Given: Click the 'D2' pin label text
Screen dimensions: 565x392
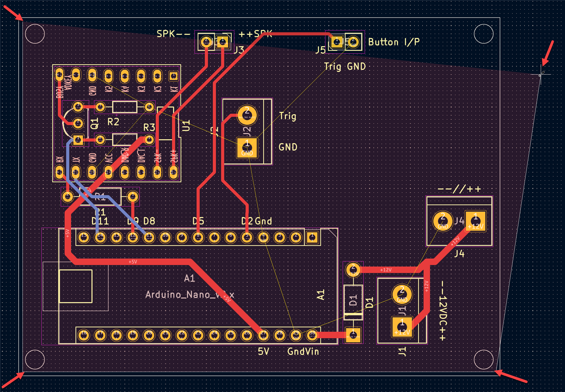Looking at the screenshot, I should 247,221.
